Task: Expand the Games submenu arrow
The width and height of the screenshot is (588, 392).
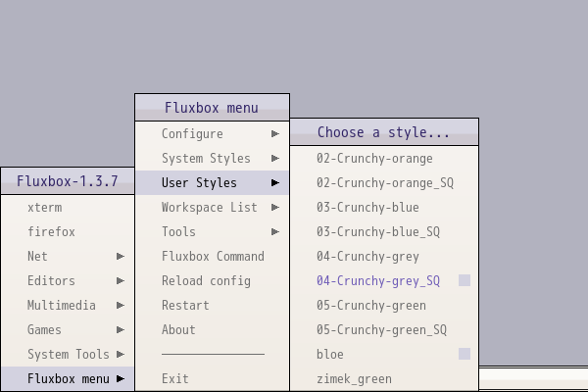Action: 121,329
